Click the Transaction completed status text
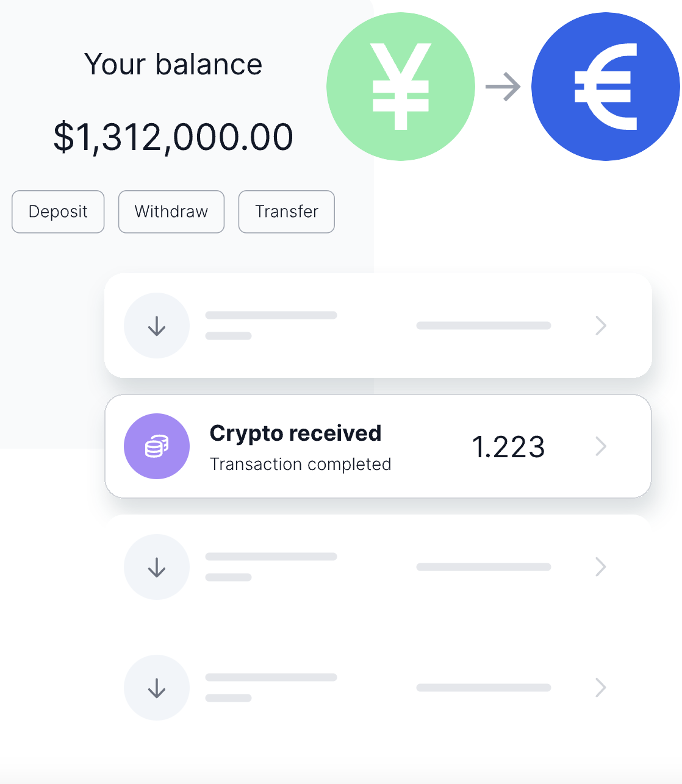 tap(300, 465)
